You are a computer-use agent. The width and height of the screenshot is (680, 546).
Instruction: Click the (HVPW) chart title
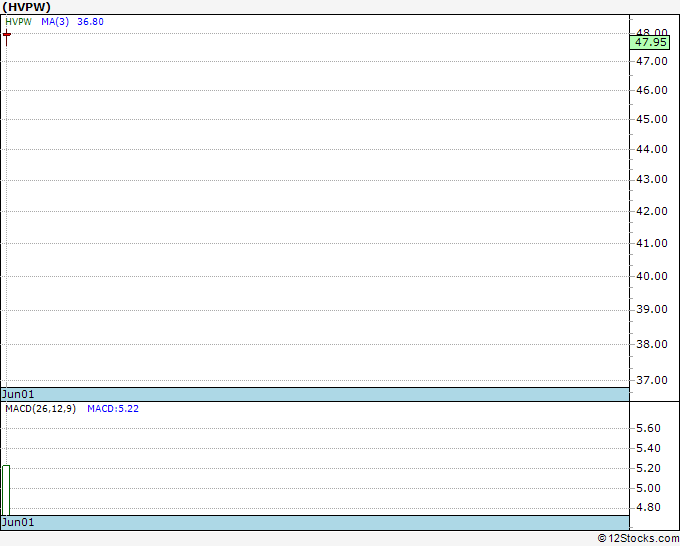coord(26,7)
